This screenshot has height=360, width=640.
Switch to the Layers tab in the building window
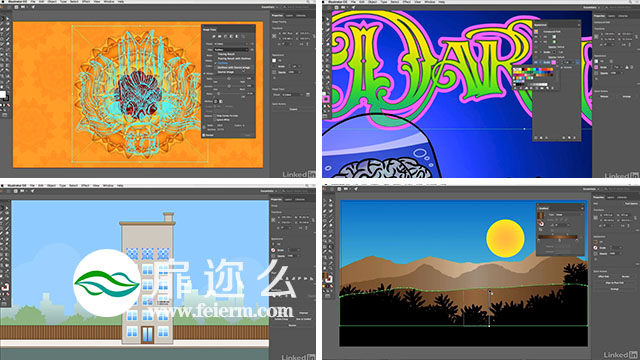pyautogui.click(x=289, y=199)
